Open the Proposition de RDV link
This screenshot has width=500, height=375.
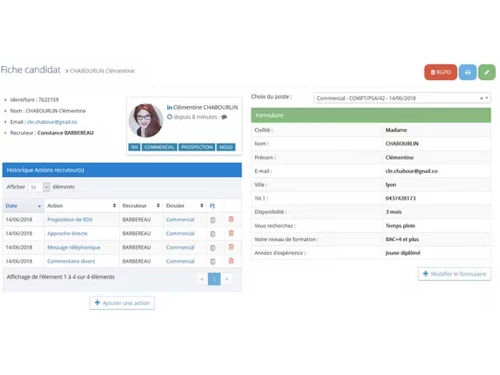pyautogui.click(x=70, y=219)
